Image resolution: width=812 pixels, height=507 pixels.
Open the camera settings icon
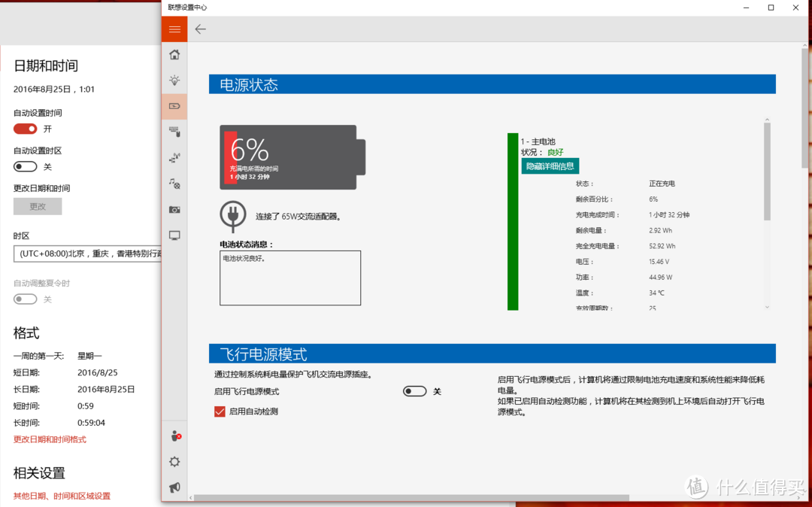174,209
